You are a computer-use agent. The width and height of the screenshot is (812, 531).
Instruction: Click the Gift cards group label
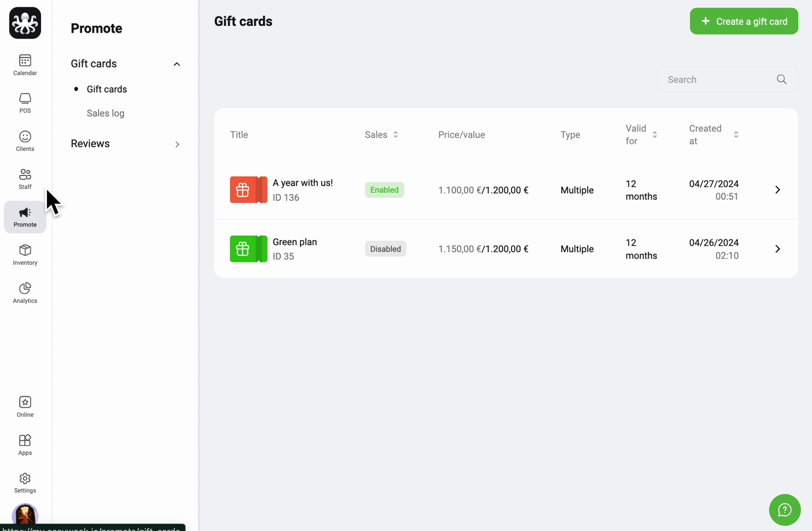[x=94, y=63]
